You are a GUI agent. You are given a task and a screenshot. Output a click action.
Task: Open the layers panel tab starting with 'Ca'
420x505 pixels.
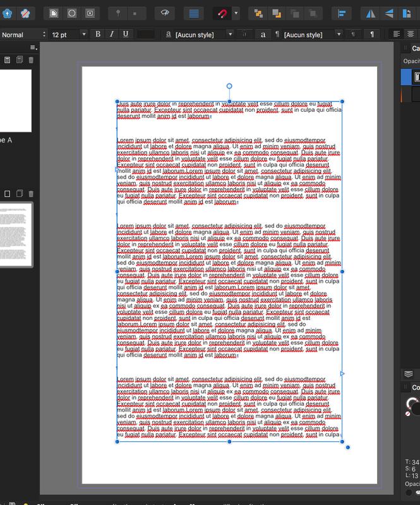coord(416,49)
